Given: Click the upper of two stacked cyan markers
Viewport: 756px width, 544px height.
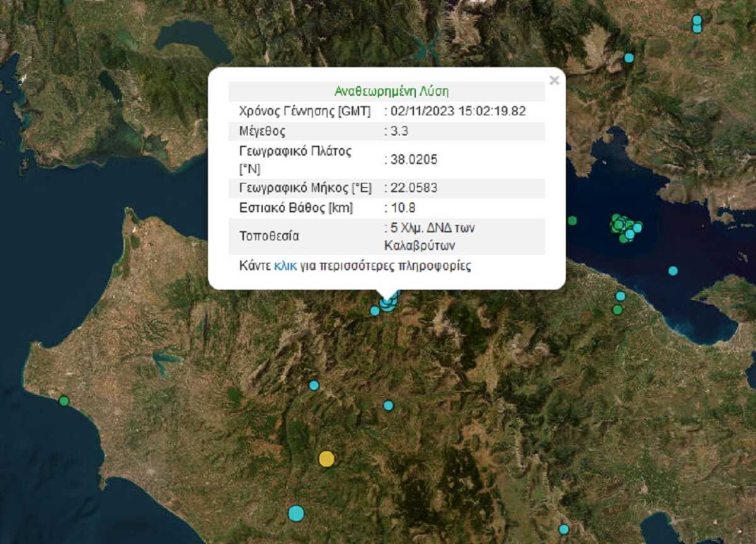Looking at the screenshot, I should coord(697,20).
